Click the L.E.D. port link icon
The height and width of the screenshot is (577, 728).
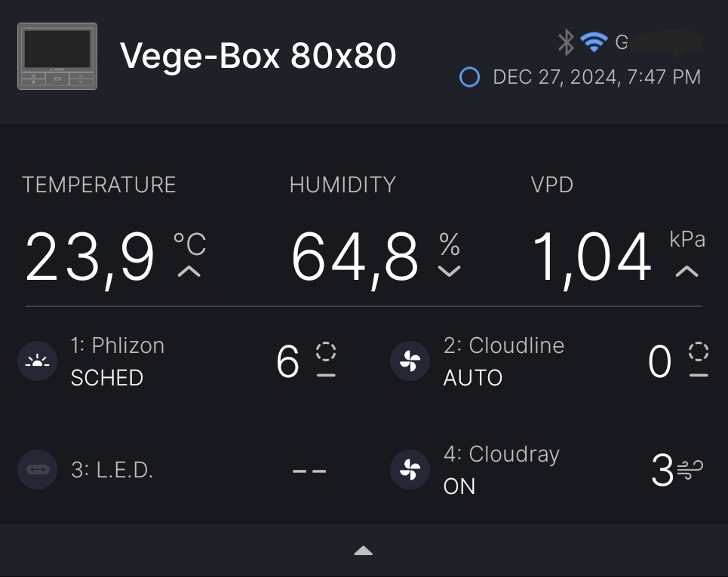pos(37,470)
